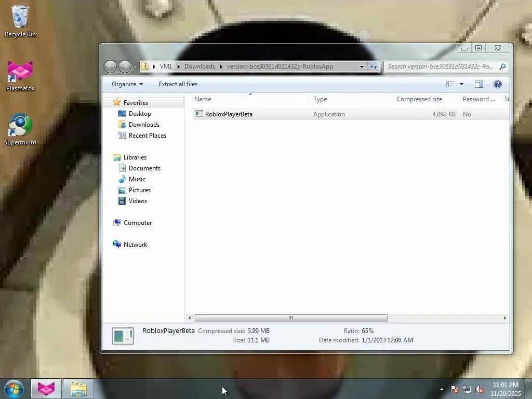Image resolution: width=532 pixels, height=399 pixels.
Task: Show hidden tray icons
Action: click(442, 389)
